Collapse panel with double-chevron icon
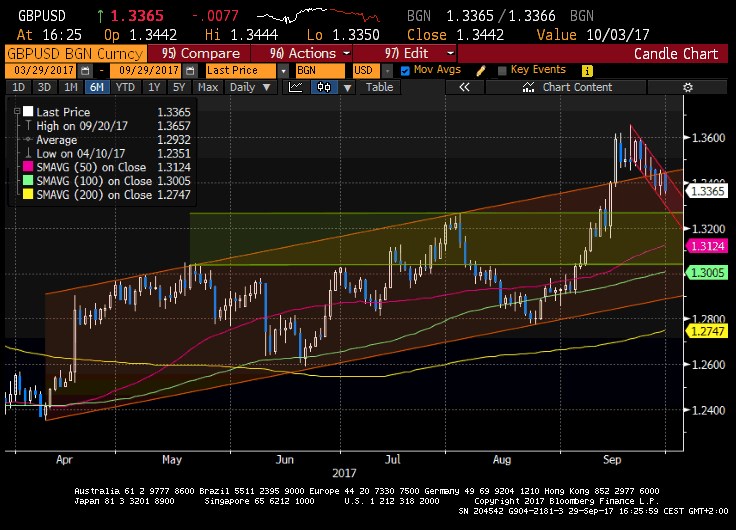Image resolution: width=736 pixels, height=530 pixels. (464, 87)
